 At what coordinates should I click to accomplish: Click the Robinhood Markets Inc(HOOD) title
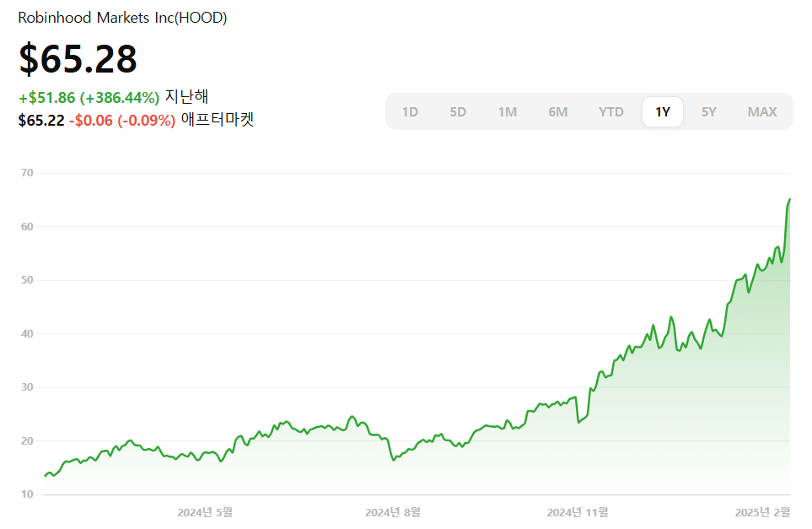pyautogui.click(x=122, y=18)
